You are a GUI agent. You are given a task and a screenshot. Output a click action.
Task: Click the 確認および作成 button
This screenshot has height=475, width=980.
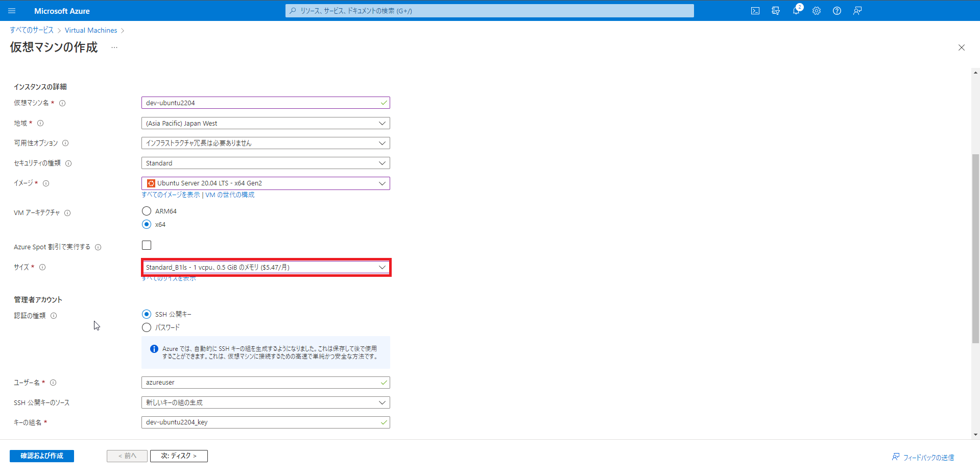42,456
